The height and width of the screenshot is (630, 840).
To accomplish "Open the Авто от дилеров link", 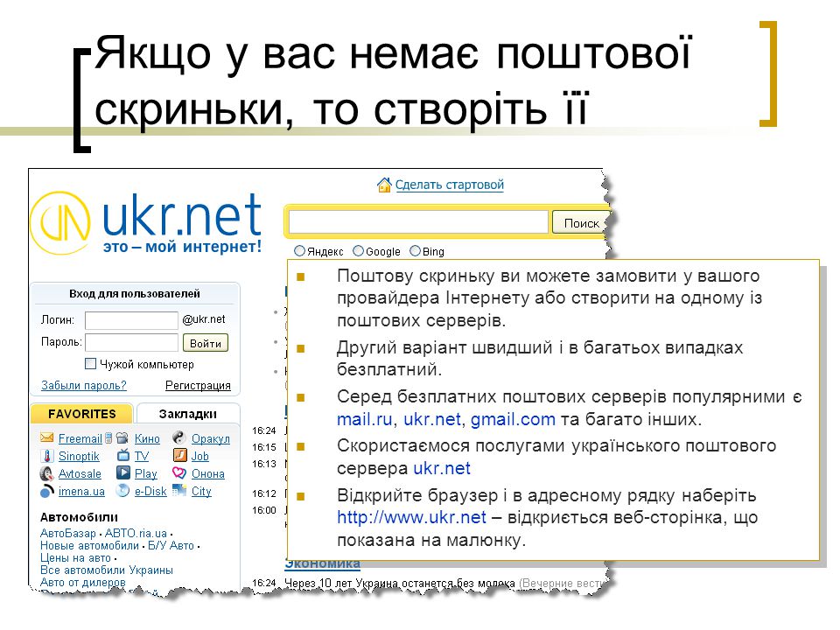I will 82,583.
